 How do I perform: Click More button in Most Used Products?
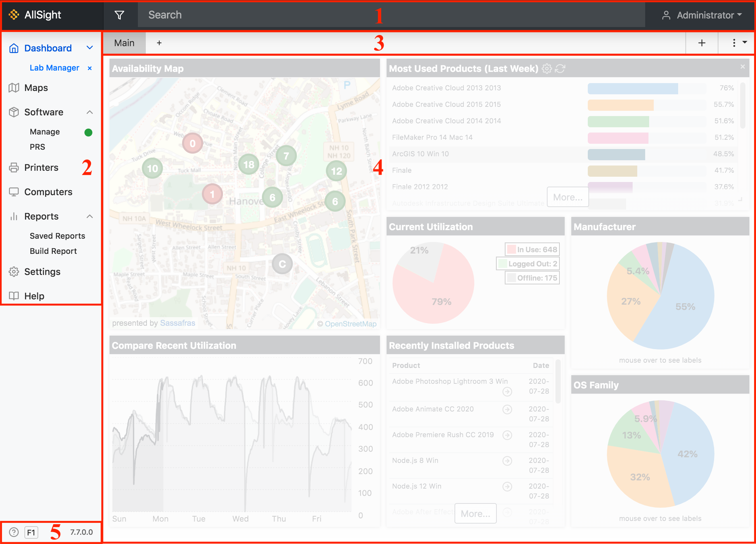click(568, 197)
